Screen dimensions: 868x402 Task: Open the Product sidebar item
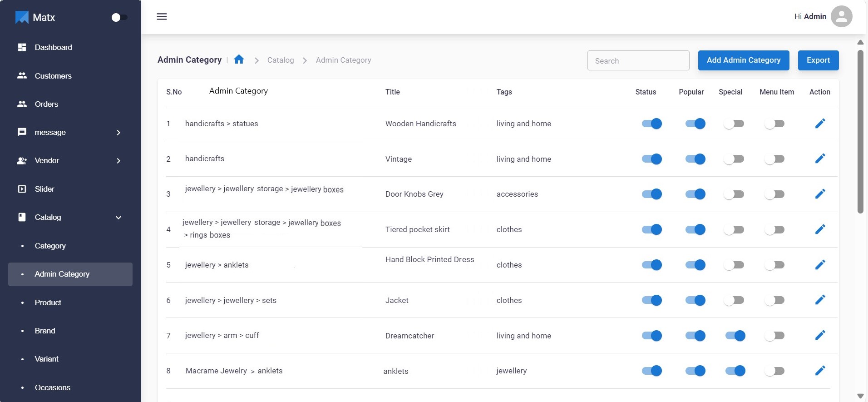[x=48, y=303]
